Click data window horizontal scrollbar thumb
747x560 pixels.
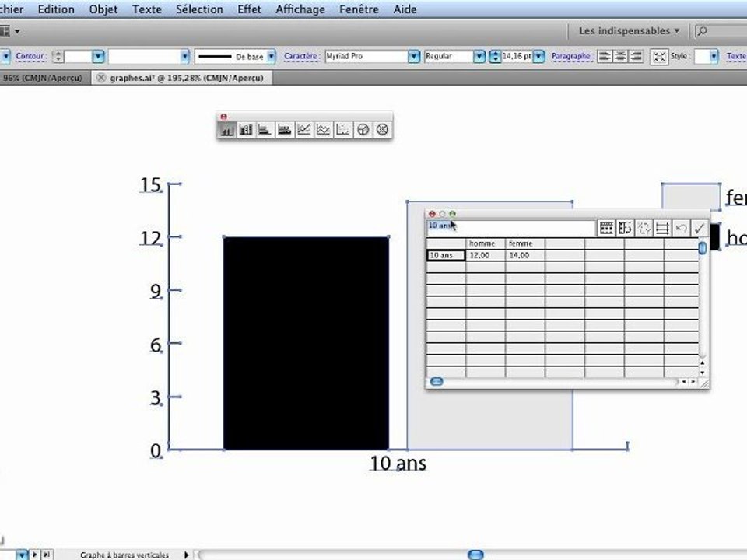[437, 381]
